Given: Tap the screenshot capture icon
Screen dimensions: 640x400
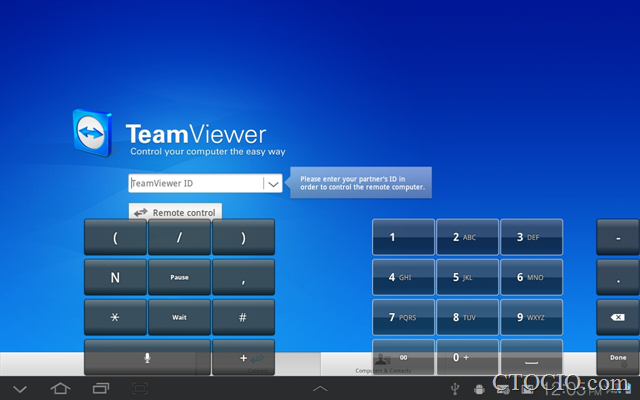Looking at the screenshot, I should pyautogui.click(x=140, y=388).
